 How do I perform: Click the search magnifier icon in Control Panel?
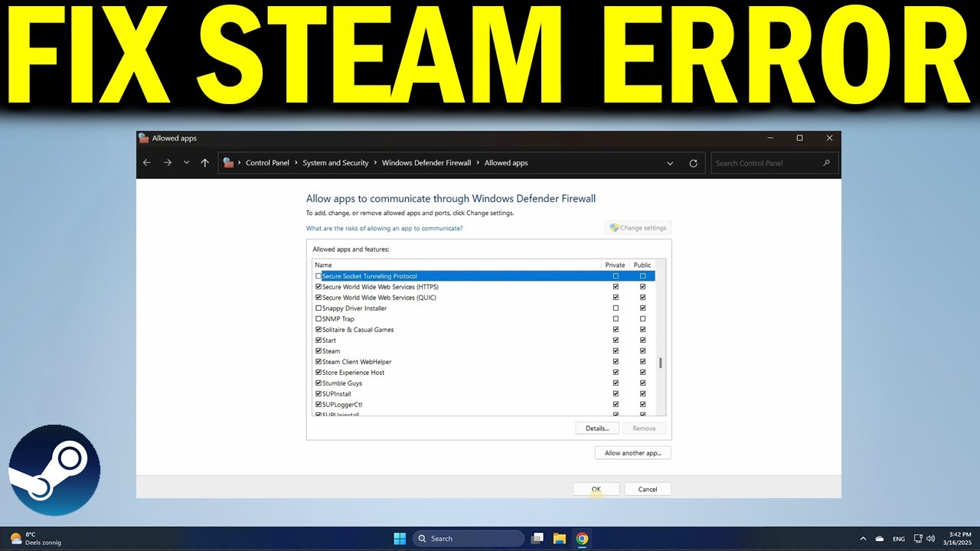(826, 163)
